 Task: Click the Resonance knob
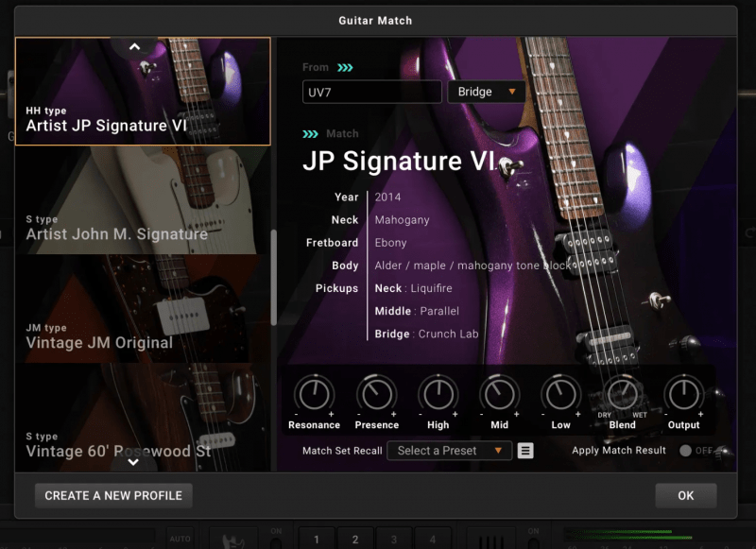pos(315,394)
